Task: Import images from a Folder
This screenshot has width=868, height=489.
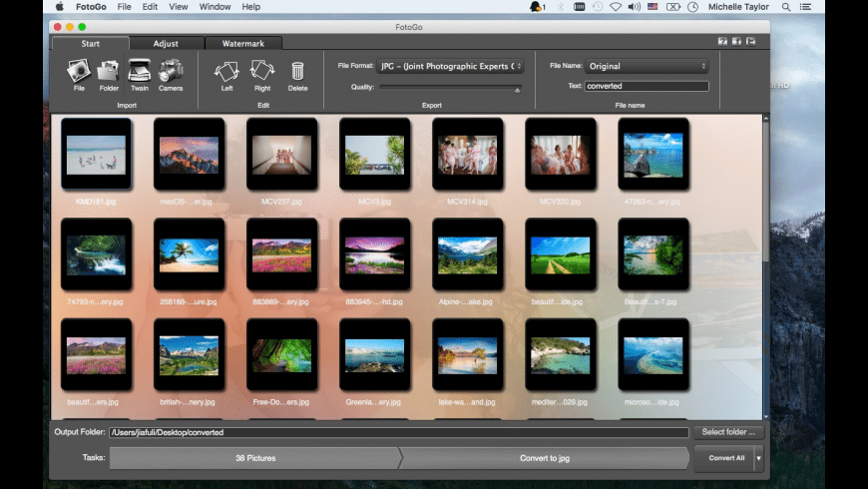Action: coord(109,75)
